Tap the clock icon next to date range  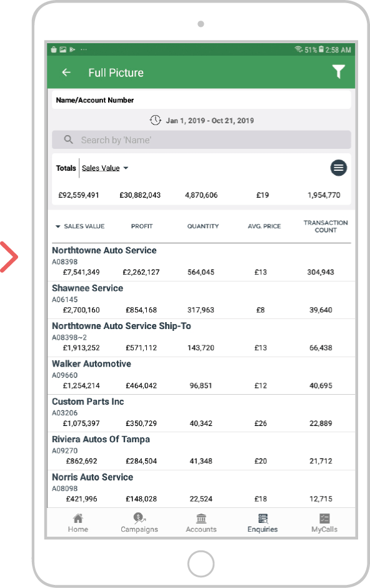(156, 120)
